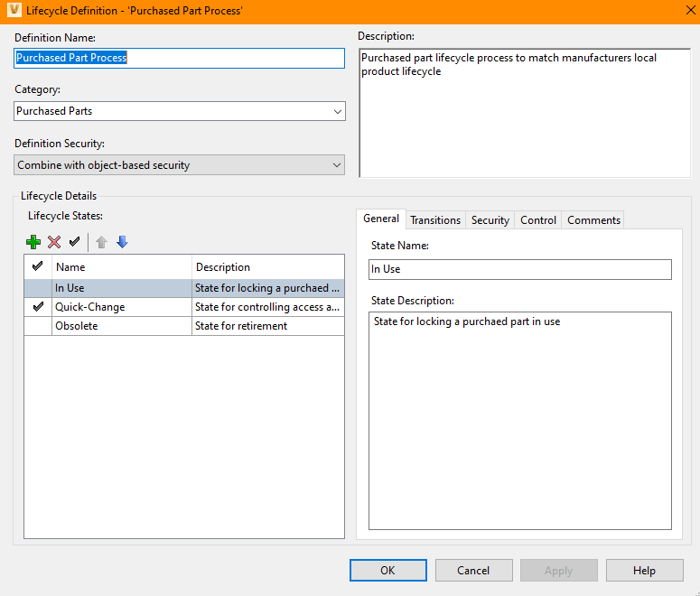
Task: Select the In Use state row
Action: (x=184, y=288)
